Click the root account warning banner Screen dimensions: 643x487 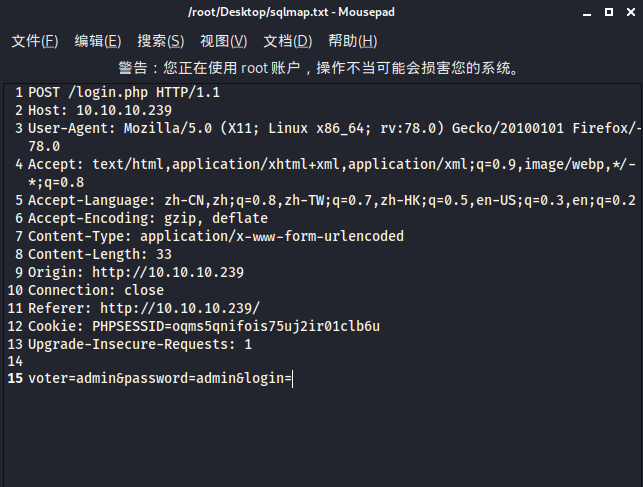pyautogui.click(x=319, y=68)
